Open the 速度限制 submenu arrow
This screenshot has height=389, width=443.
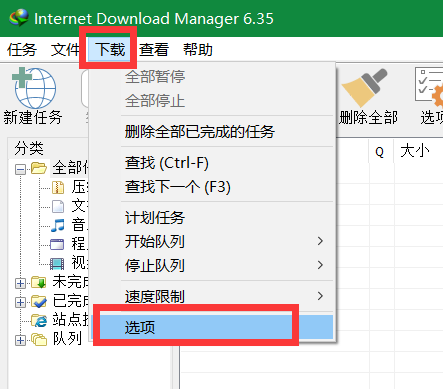(x=320, y=296)
